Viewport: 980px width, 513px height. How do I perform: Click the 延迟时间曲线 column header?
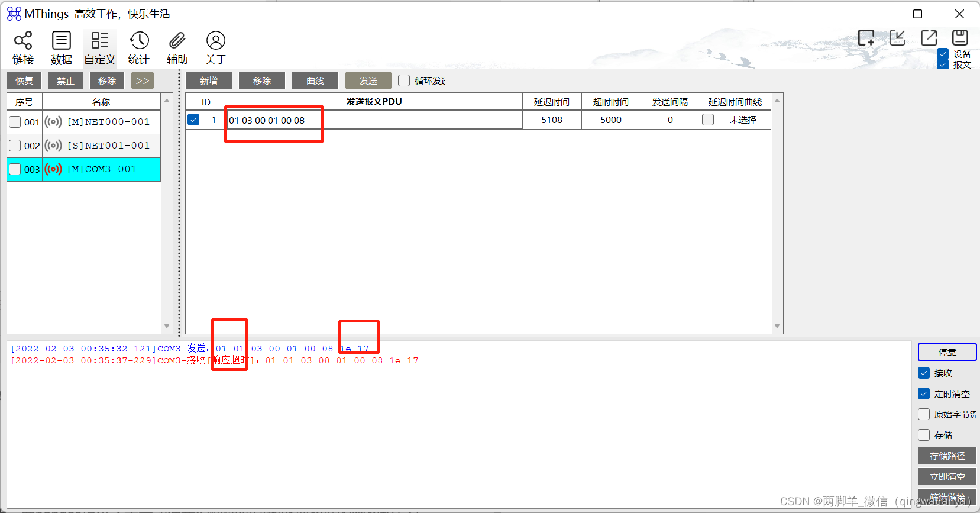[x=735, y=102]
